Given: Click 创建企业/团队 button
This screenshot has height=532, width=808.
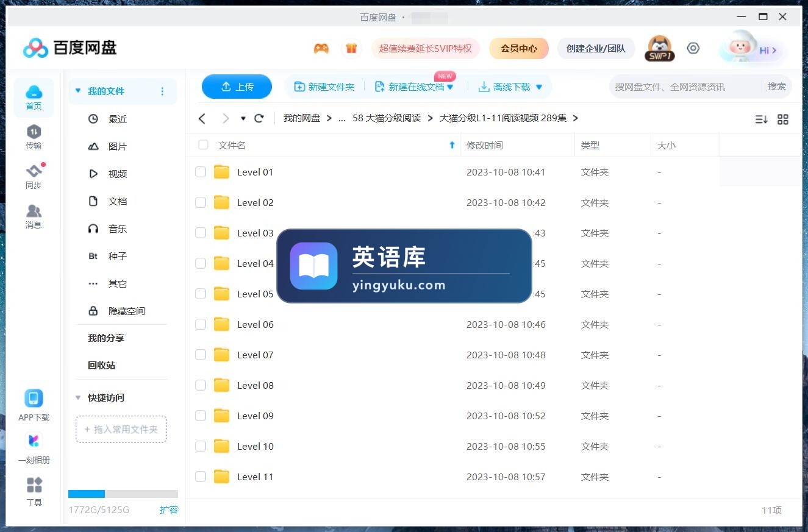Looking at the screenshot, I should (x=596, y=48).
